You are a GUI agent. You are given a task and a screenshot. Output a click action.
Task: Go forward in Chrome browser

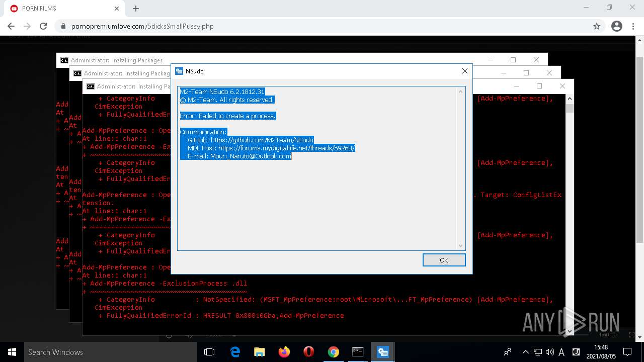tap(27, 26)
